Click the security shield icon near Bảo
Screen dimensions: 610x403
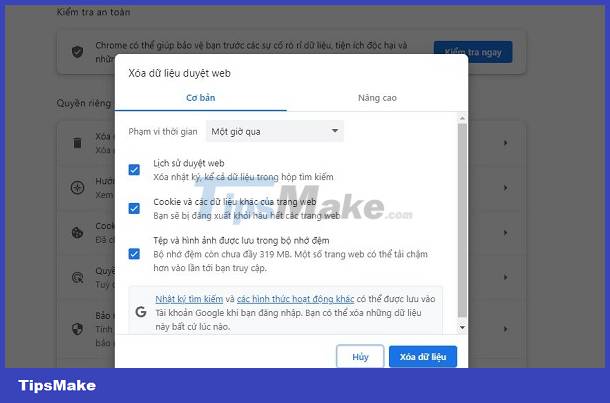[x=77, y=329]
